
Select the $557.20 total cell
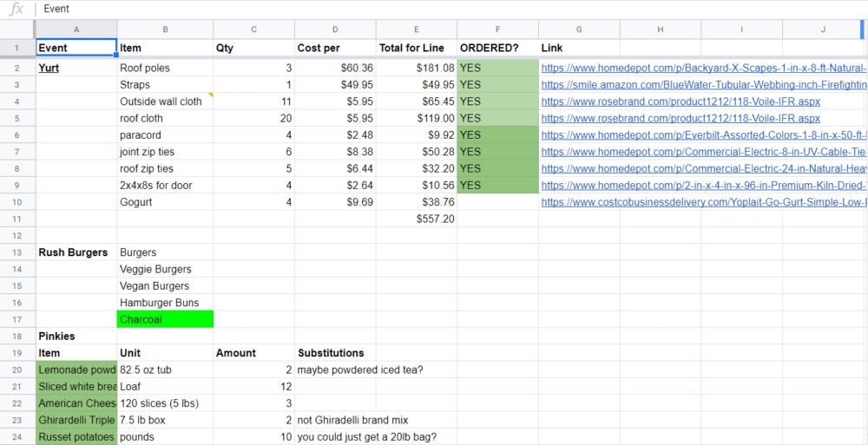tap(417, 219)
